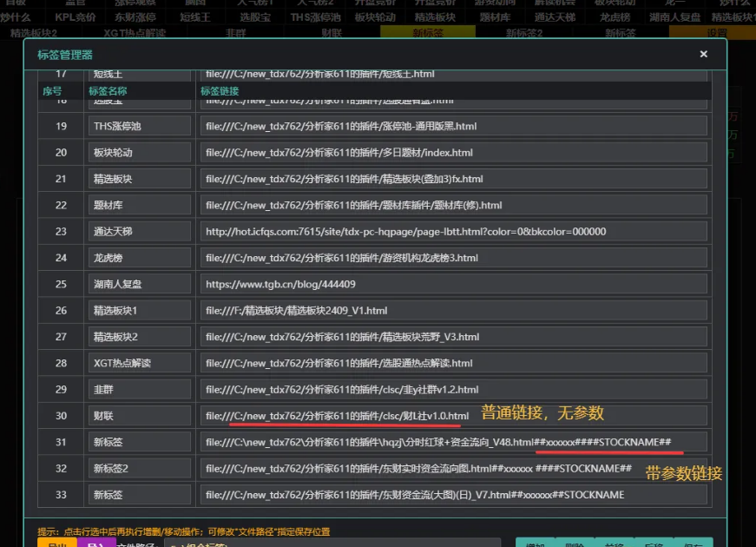This screenshot has height=547, width=756.
Task: Edit the 新标签2 name field
Action: click(x=140, y=468)
